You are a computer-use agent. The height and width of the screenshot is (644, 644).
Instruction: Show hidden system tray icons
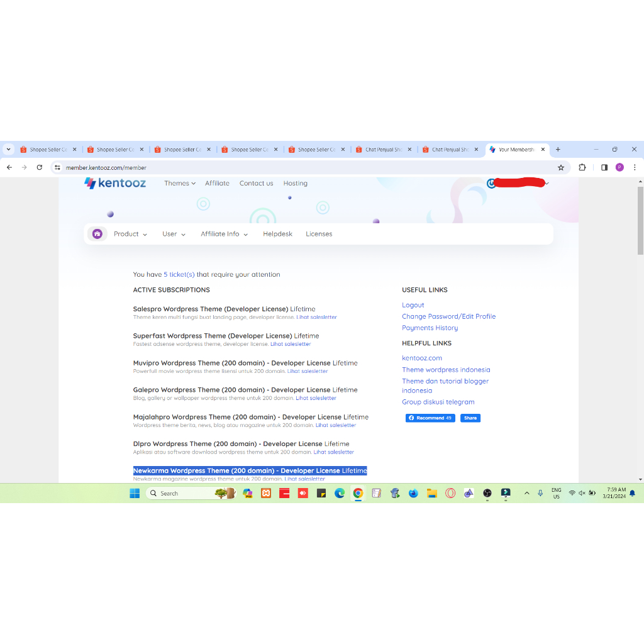[526, 493]
